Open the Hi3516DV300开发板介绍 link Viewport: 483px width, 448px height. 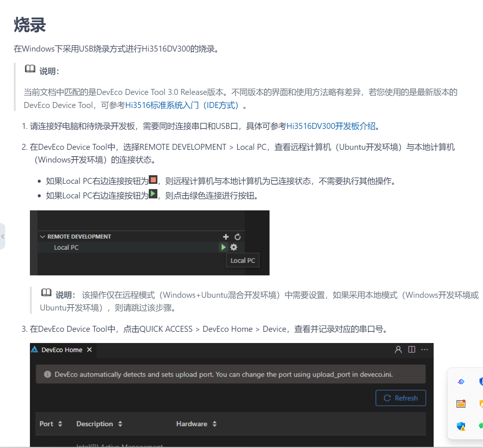[x=331, y=126]
